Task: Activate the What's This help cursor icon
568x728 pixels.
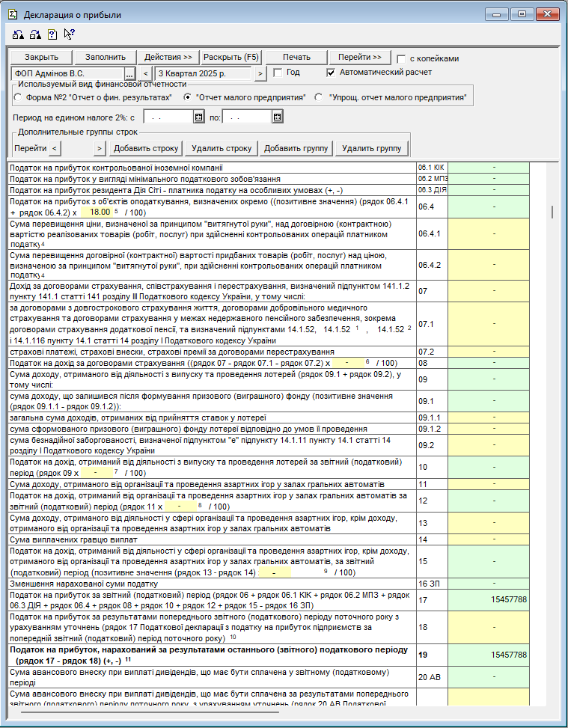Action: pos(69,34)
